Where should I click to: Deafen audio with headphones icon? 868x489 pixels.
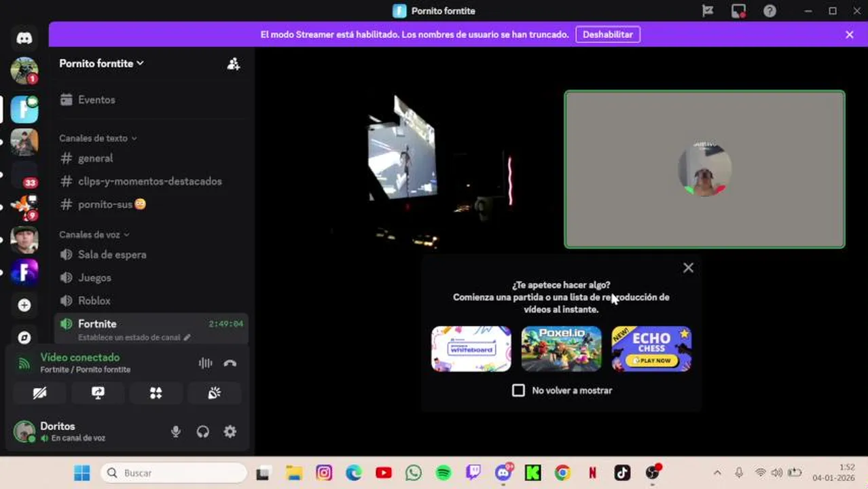(x=203, y=431)
